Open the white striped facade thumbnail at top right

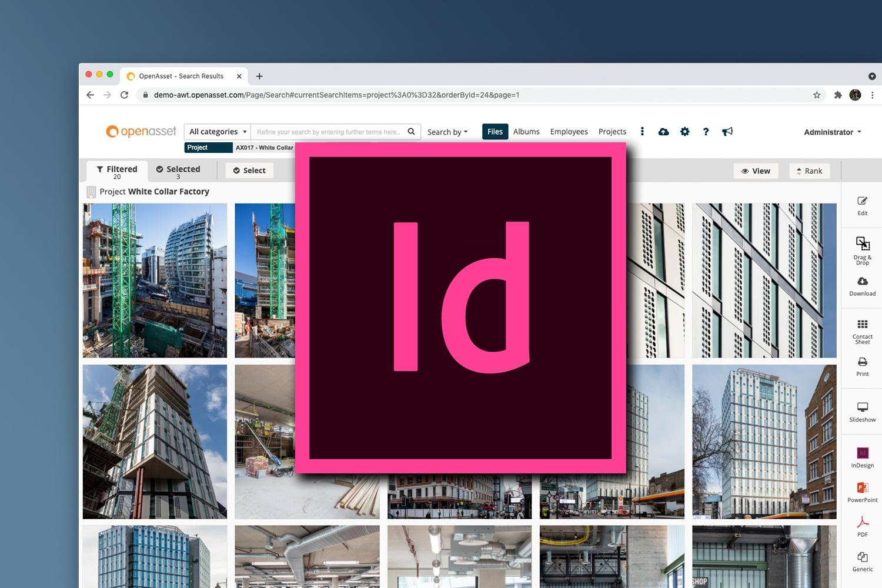coord(764,280)
